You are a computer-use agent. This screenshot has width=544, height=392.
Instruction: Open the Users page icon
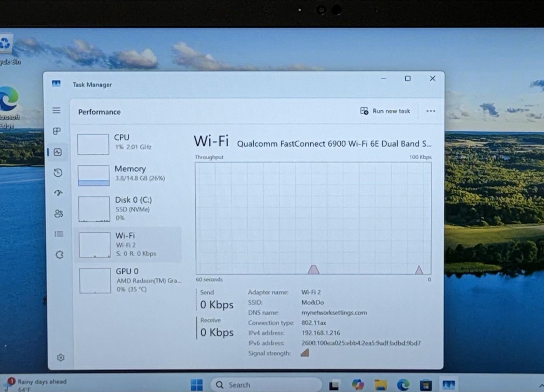tap(59, 213)
